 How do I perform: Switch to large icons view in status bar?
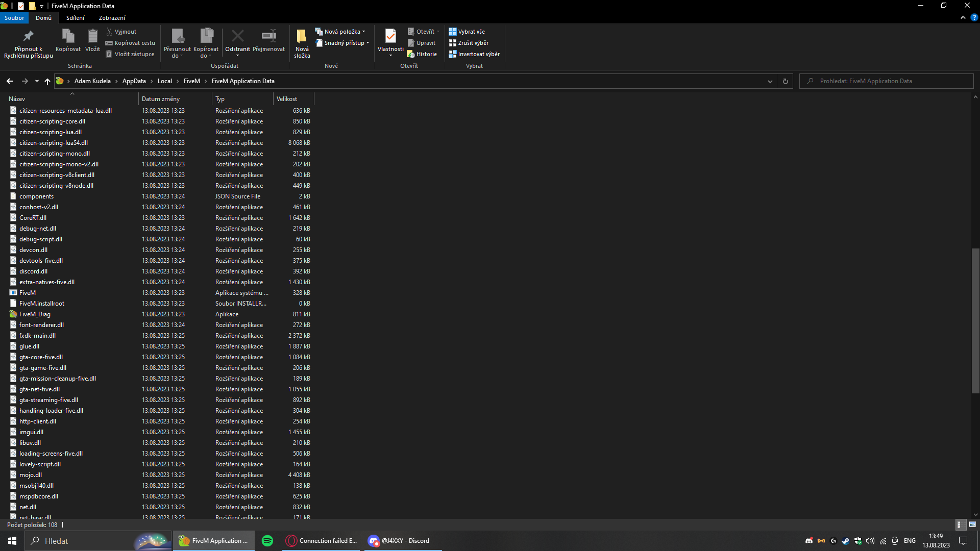pyautogui.click(x=972, y=524)
